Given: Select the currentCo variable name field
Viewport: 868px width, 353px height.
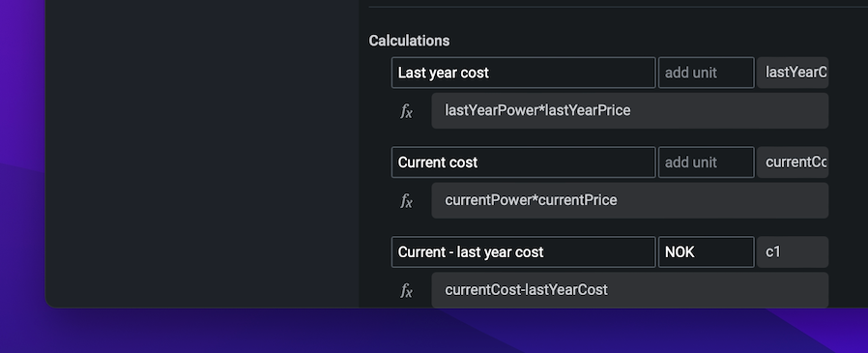Looking at the screenshot, I should pyautogui.click(x=793, y=162).
